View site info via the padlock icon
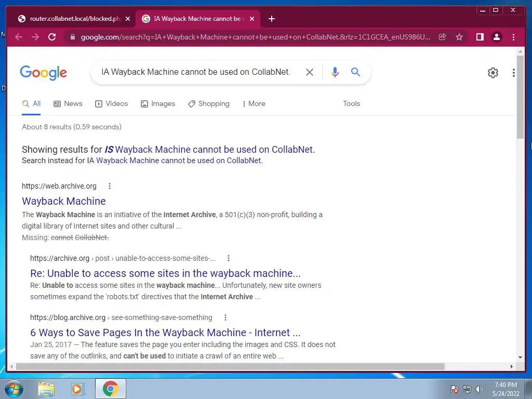 click(x=72, y=37)
